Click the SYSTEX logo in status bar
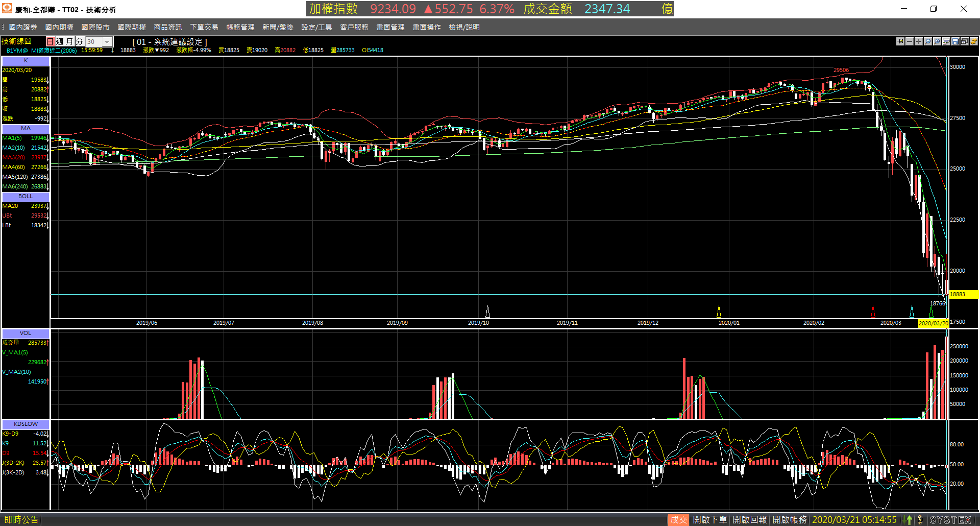 (x=950, y=520)
